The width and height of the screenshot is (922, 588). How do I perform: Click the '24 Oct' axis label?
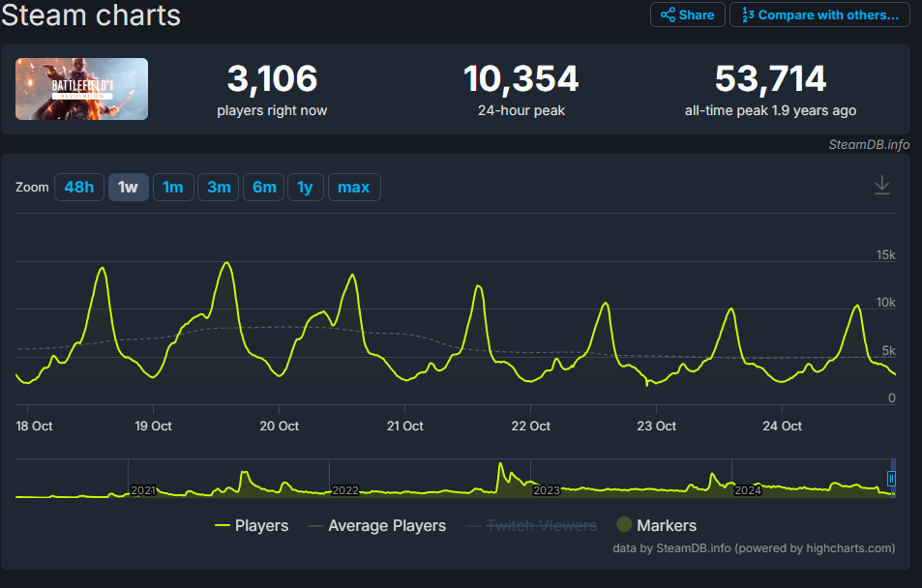pyautogui.click(x=783, y=426)
